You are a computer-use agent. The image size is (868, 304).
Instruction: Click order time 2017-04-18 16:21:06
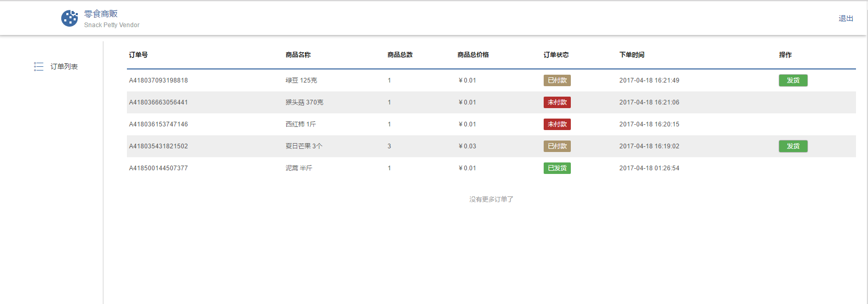pos(649,102)
